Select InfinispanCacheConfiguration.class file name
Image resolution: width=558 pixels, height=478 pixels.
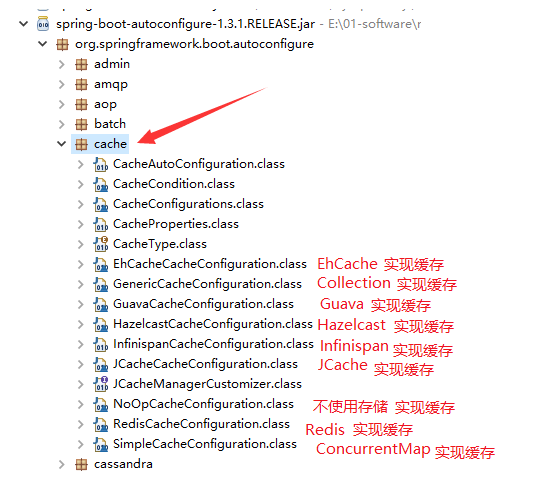tap(214, 344)
